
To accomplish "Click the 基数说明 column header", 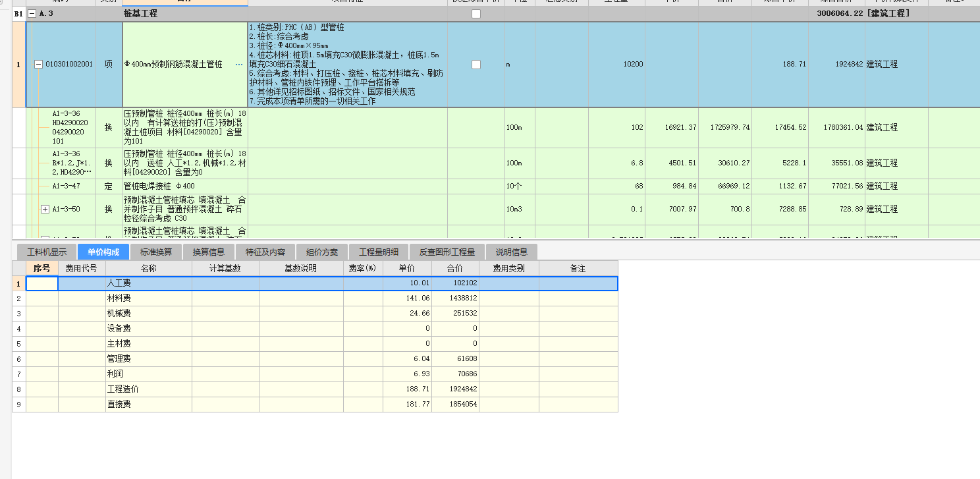I will pos(301,268).
